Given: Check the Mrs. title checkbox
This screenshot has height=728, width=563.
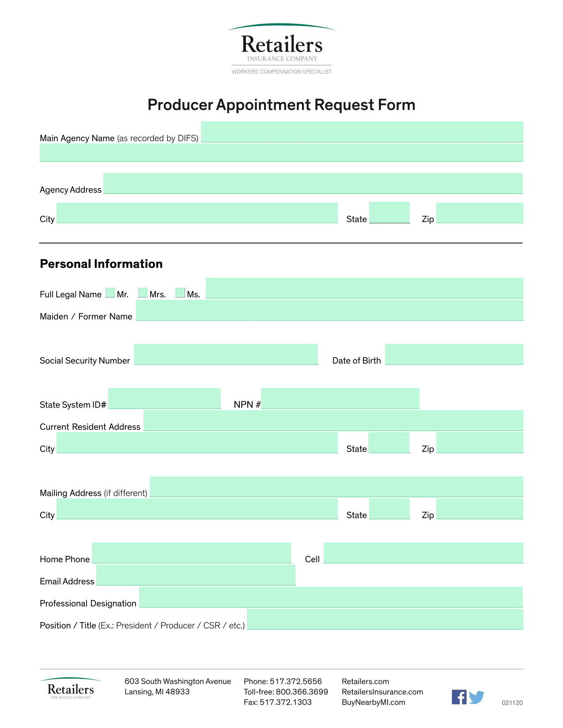Looking at the screenshot, I should 143,293.
